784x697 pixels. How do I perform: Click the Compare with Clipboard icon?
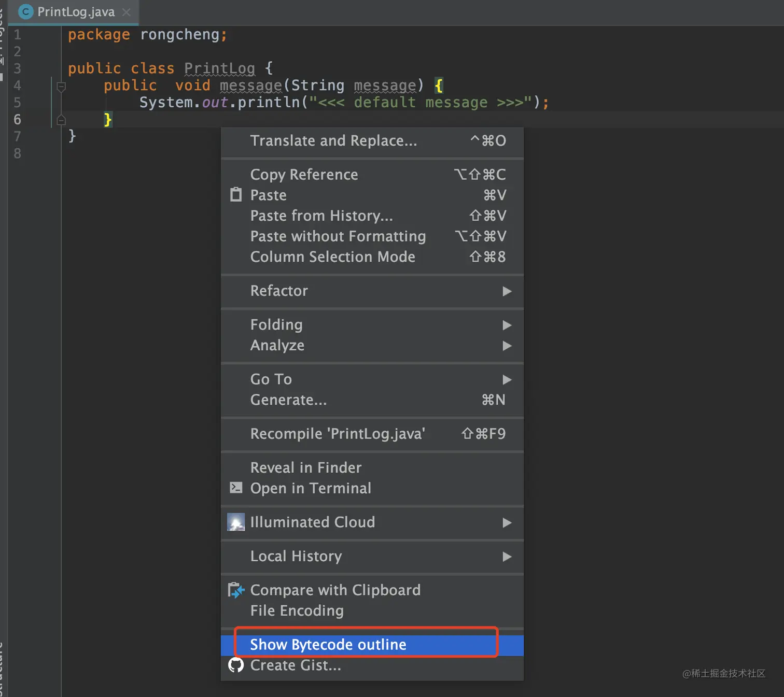point(236,590)
